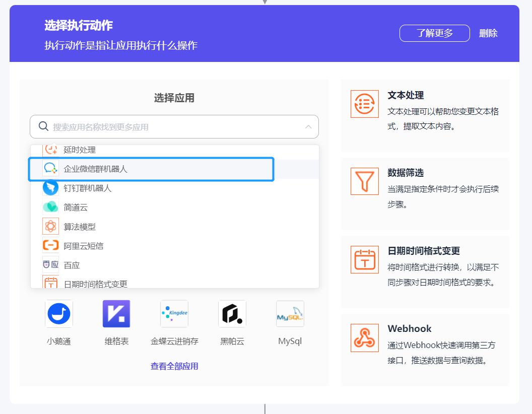Click the 了解更多 button
Screen dimensions: 532x414
(x=435, y=33)
